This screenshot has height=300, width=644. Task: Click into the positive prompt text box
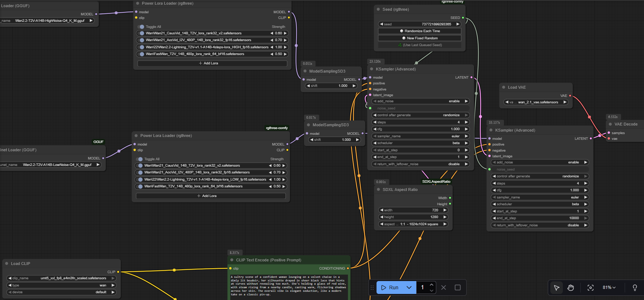coord(288,285)
